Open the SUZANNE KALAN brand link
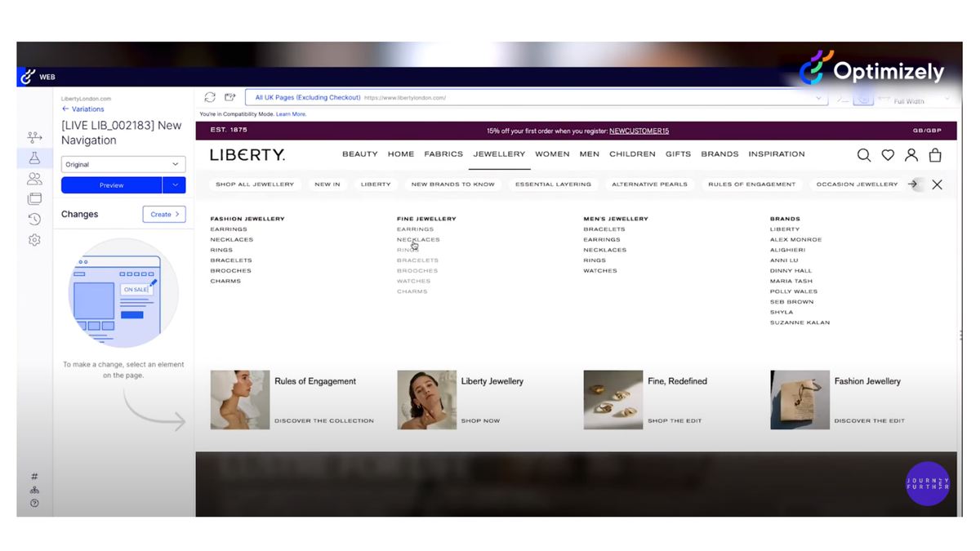 [x=800, y=322]
